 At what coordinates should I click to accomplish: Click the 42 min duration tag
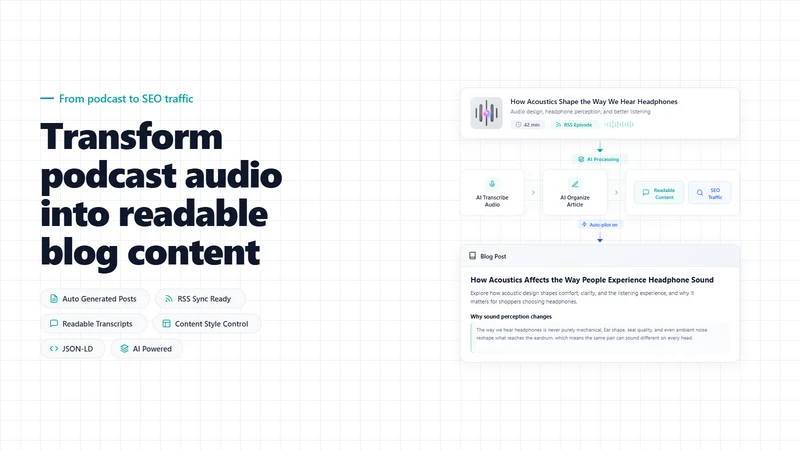click(528, 124)
